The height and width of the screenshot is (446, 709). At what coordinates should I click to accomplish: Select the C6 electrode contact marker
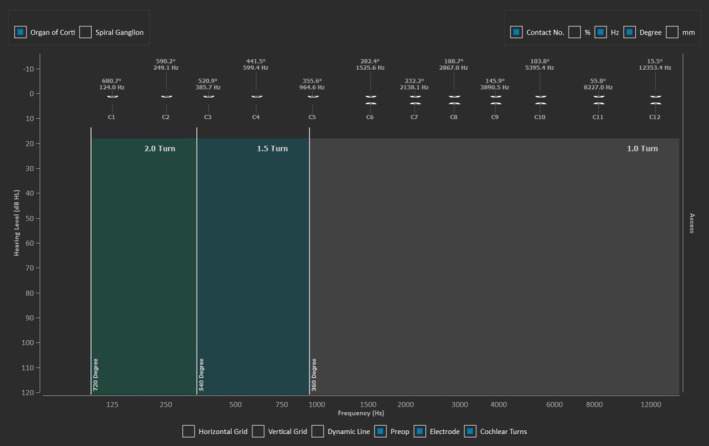point(371,100)
